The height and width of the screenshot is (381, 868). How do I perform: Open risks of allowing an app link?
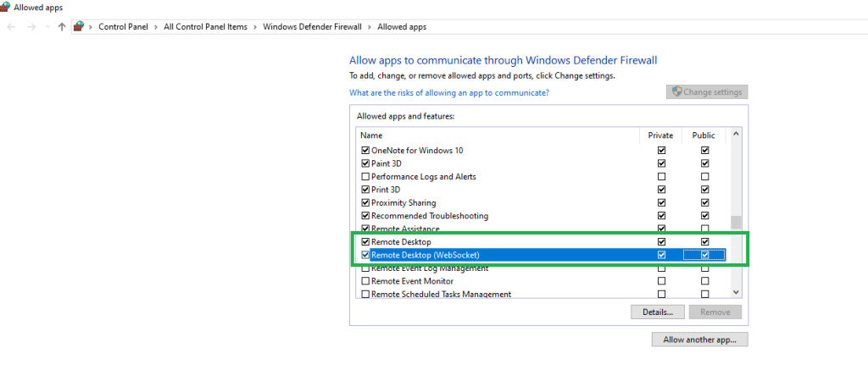[449, 92]
